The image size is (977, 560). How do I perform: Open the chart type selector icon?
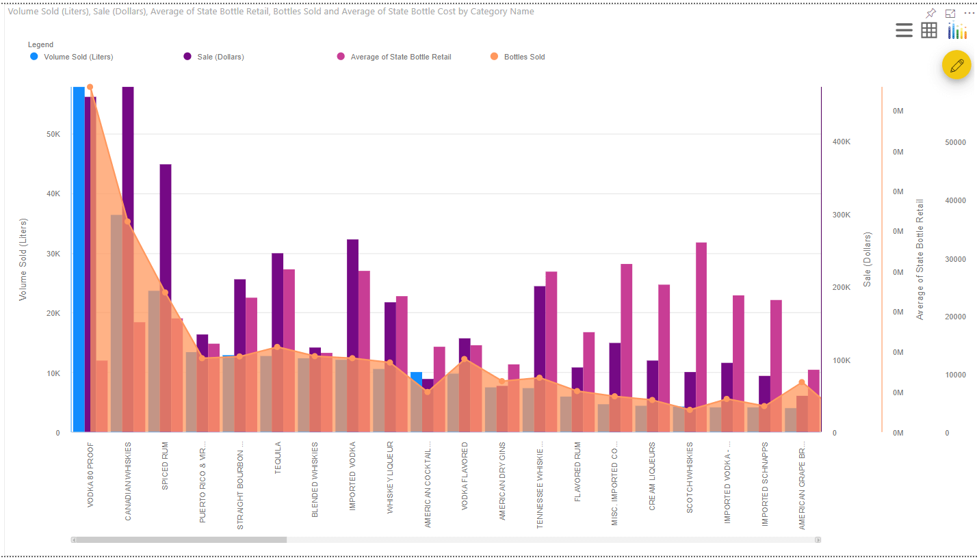[956, 30]
